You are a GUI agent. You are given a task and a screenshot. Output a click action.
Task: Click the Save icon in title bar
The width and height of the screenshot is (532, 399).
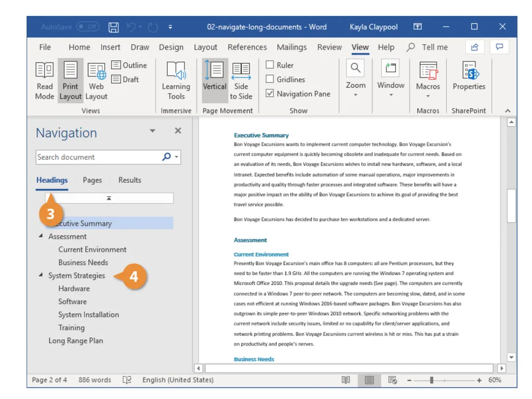point(113,27)
